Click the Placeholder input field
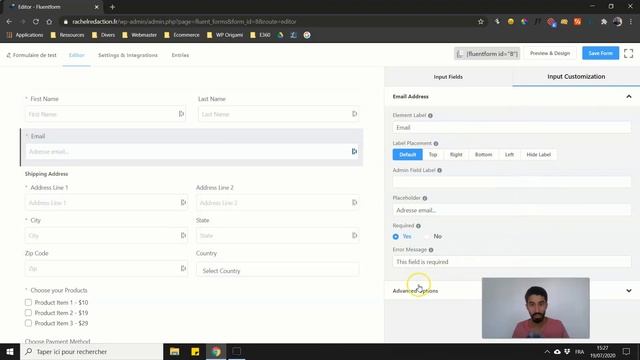The height and width of the screenshot is (360, 640). click(511, 210)
